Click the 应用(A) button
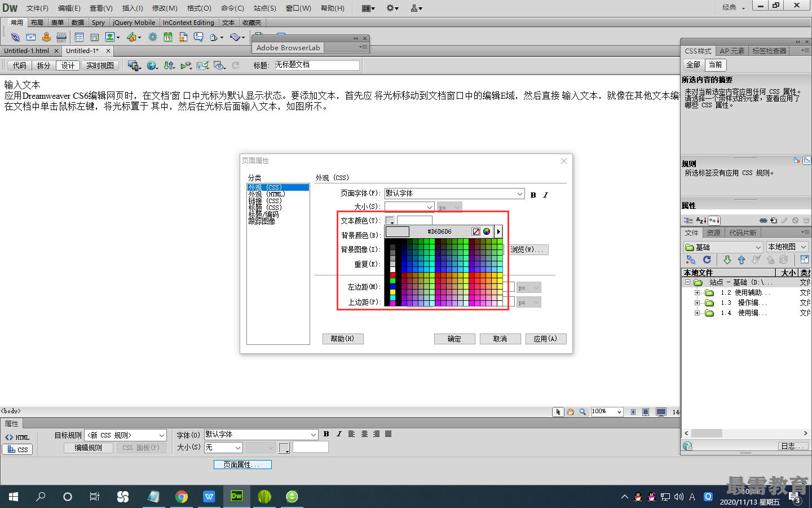The image size is (812, 508). 546,339
